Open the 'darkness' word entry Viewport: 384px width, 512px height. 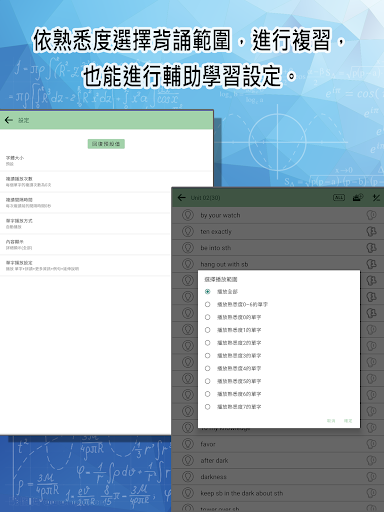click(x=278, y=477)
